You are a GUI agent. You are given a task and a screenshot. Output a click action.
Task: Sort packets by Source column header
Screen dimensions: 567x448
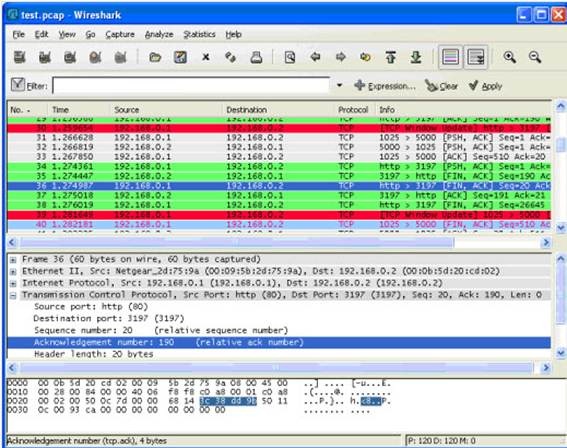[166, 110]
